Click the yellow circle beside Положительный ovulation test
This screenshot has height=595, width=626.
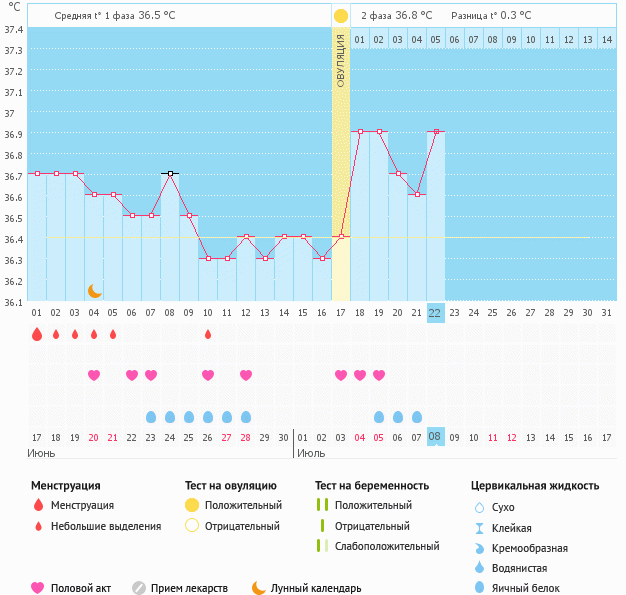point(192,506)
